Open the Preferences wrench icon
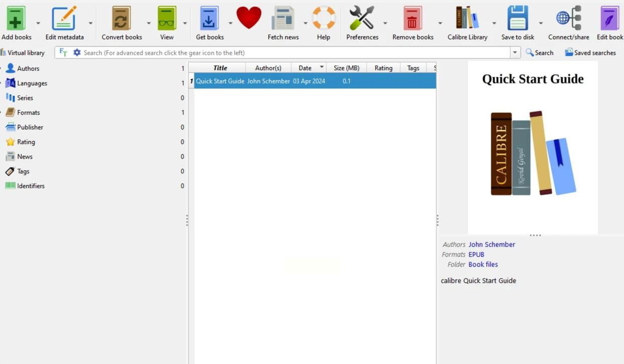 [362, 19]
